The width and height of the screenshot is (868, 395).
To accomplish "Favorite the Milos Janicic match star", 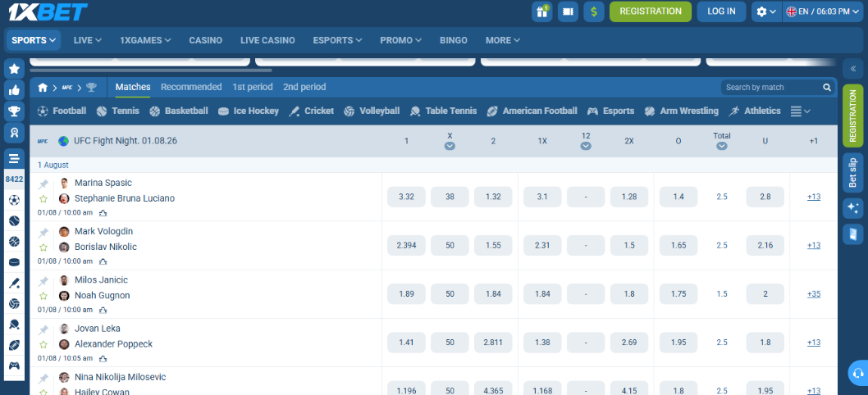I will tap(43, 296).
